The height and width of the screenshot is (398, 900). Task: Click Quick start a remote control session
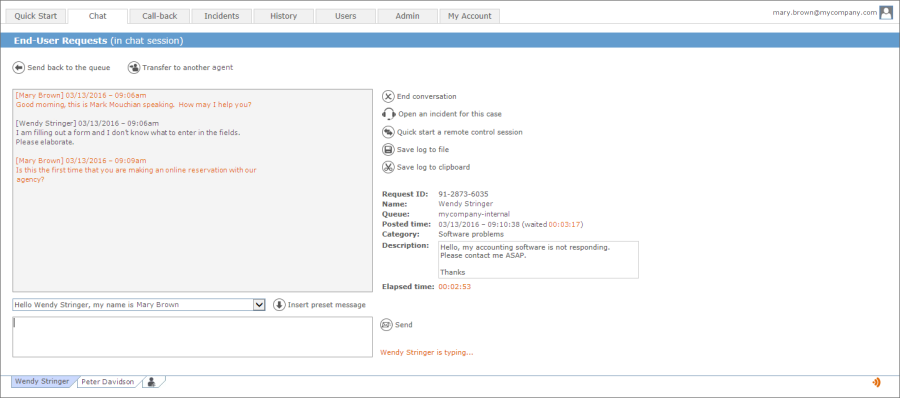coord(460,132)
